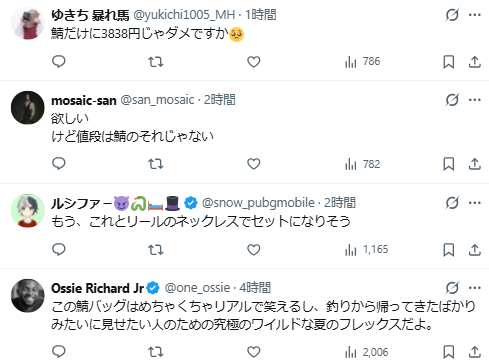
Task: Open mosaic-san display name link
Action: click(x=84, y=100)
